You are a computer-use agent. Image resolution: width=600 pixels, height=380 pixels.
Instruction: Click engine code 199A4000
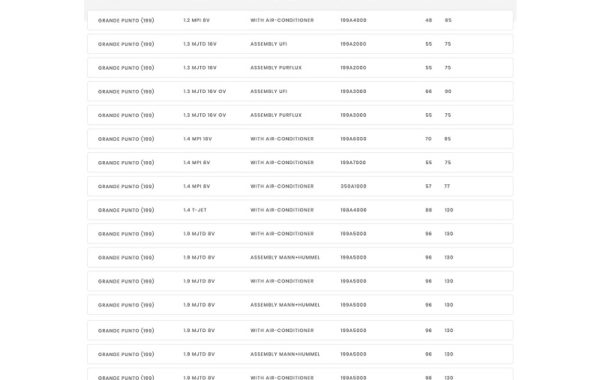(353, 20)
